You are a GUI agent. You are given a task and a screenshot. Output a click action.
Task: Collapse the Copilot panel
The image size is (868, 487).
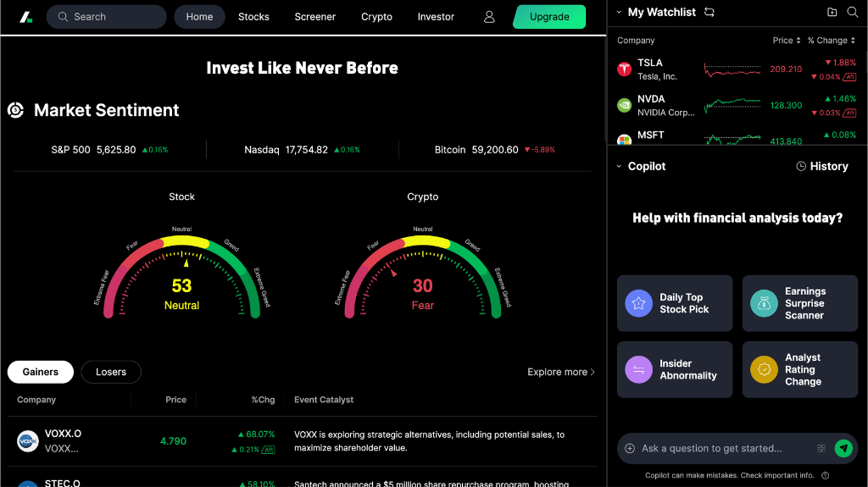(619, 167)
